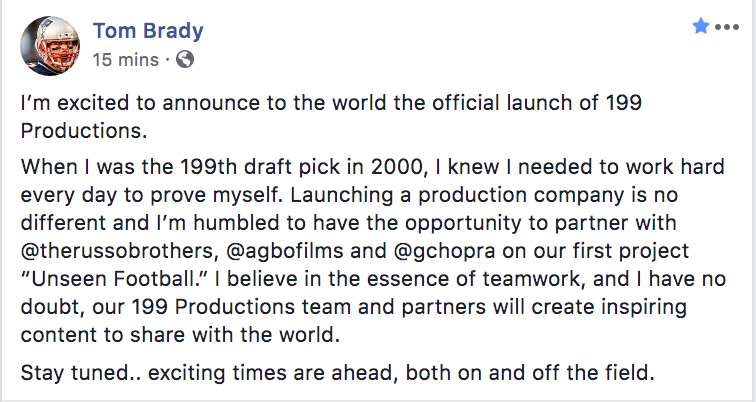Click the globe public privacy icon
756x402 pixels.
point(184,59)
